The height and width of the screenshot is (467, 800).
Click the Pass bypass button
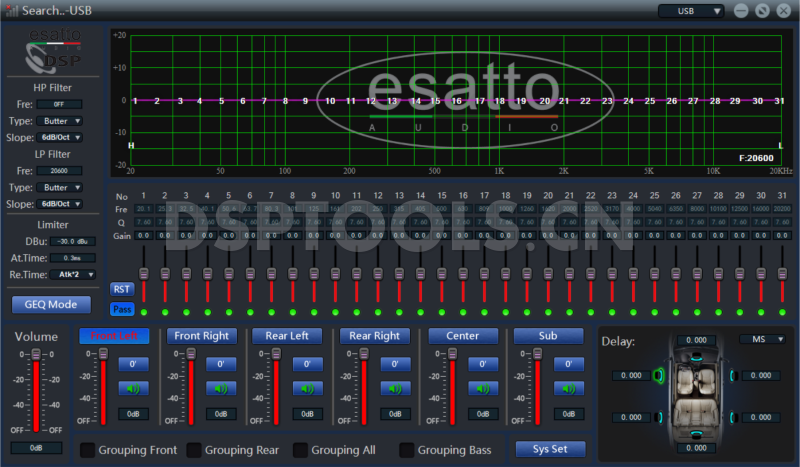click(x=121, y=309)
